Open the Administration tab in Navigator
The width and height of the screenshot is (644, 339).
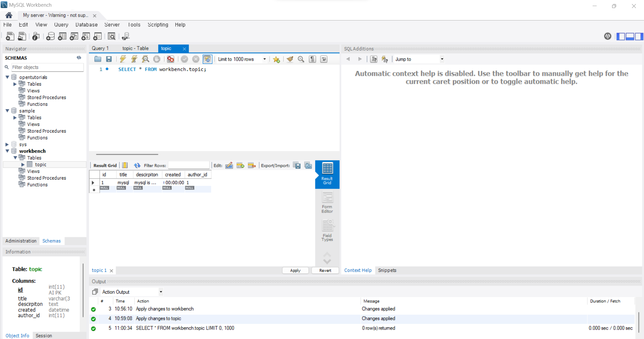coord(21,241)
